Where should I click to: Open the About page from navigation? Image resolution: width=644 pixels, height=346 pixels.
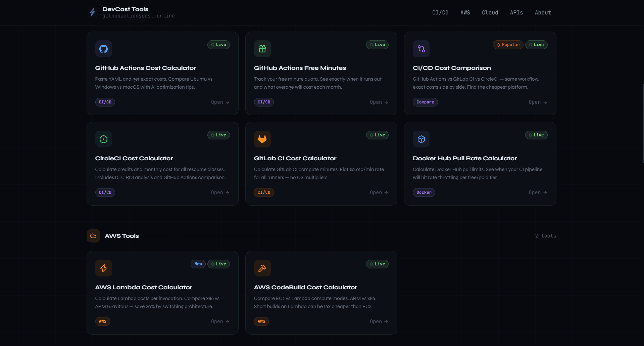pos(543,12)
